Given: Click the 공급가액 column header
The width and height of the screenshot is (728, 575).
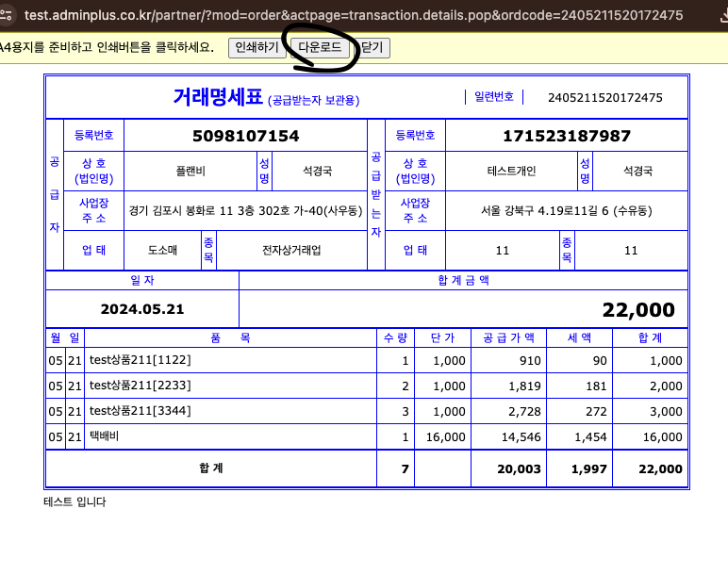Looking at the screenshot, I should point(509,337).
